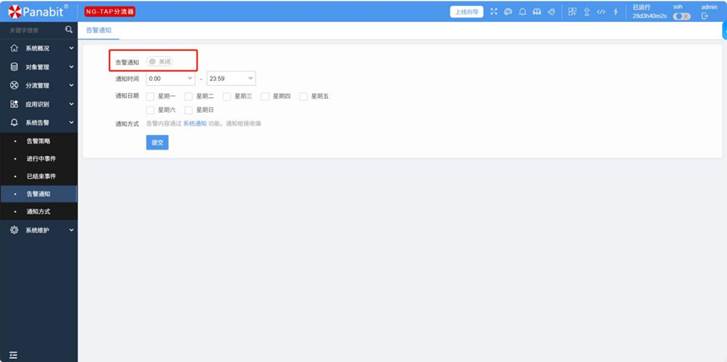
Task: Open the start time 0:00 dropdown
Action: pyautogui.click(x=171, y=78)
